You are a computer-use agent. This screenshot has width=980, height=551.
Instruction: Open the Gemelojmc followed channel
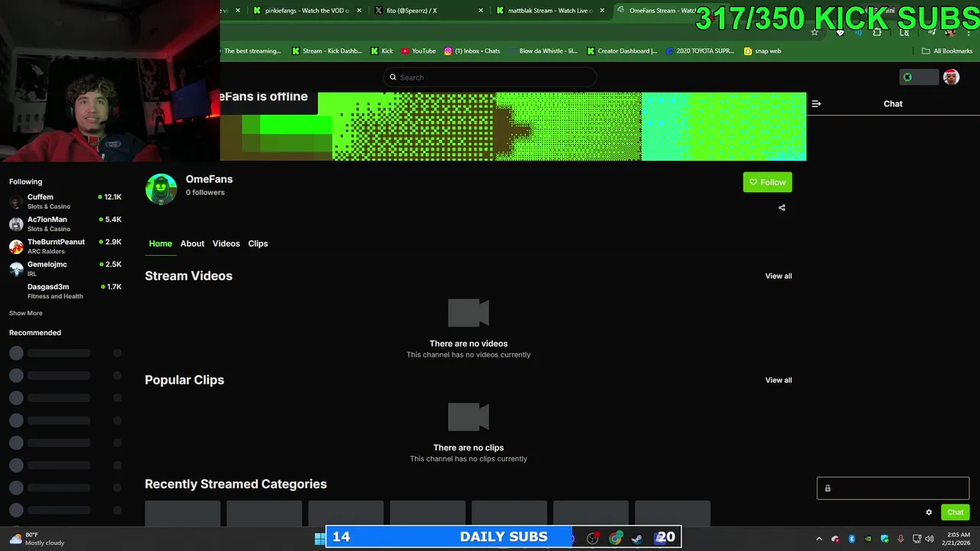tap(65, 269)
